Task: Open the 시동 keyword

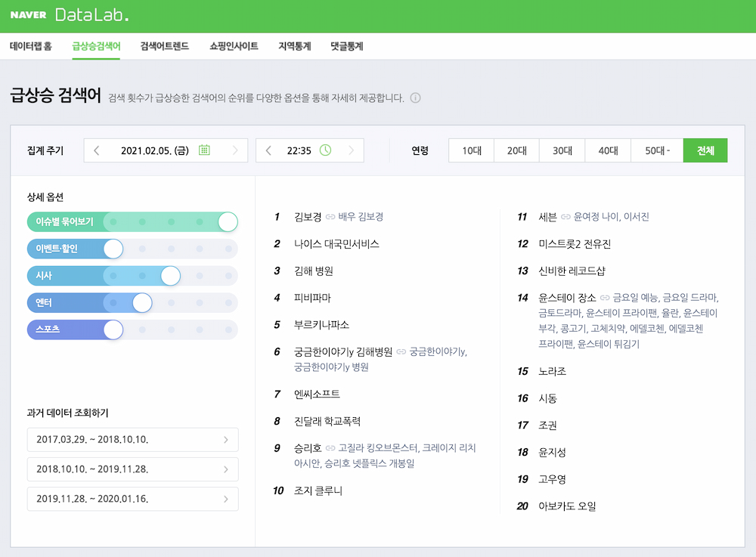Action: (547, 398)
